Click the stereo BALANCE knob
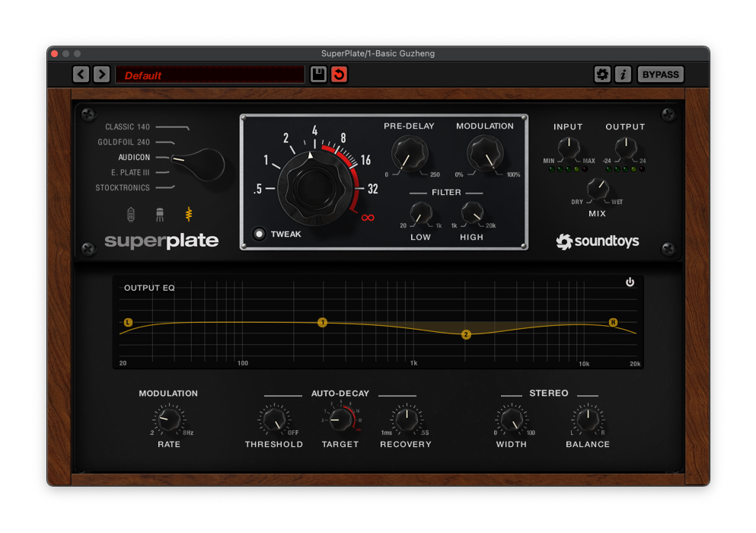This screenshot has height=533, width=756. (x=588, y=420)
